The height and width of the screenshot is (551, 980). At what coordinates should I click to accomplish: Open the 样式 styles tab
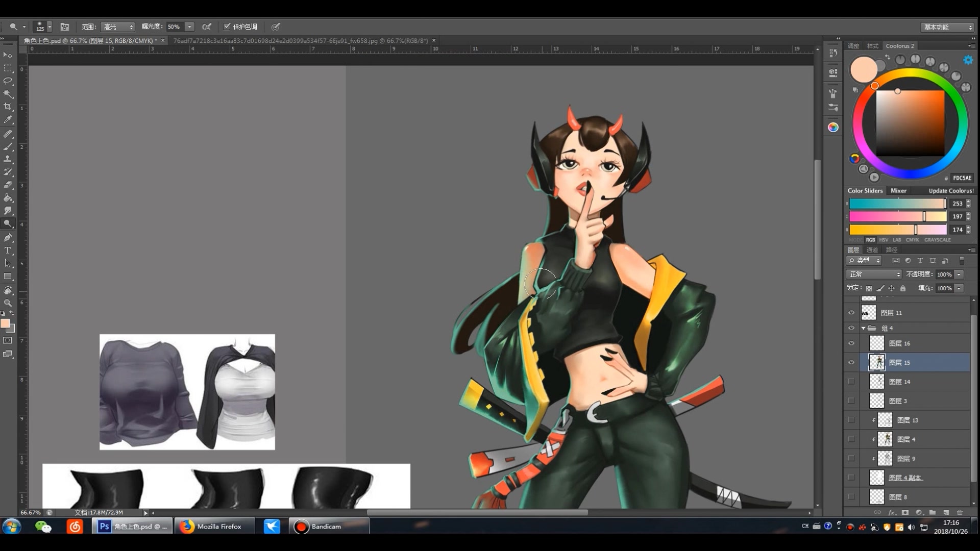(x=873, y=46)
